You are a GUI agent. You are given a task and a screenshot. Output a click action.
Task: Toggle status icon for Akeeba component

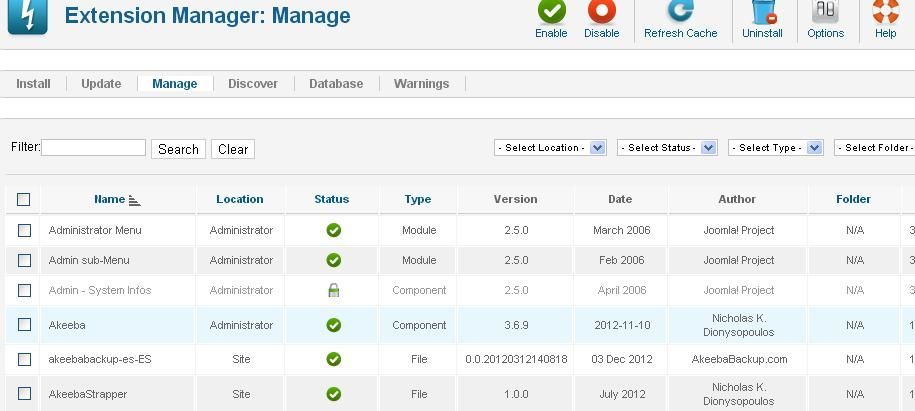coord(334,325)
